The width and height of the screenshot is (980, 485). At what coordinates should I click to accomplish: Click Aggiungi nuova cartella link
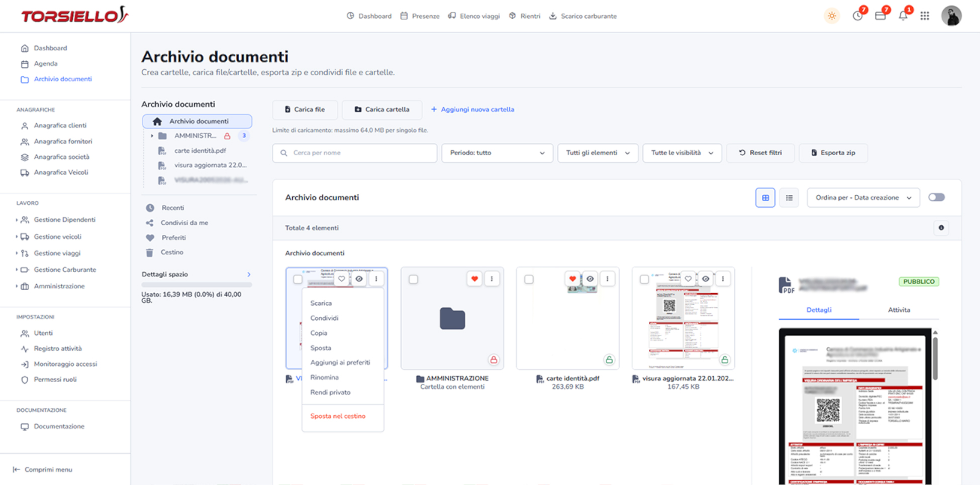coord(472,109)
